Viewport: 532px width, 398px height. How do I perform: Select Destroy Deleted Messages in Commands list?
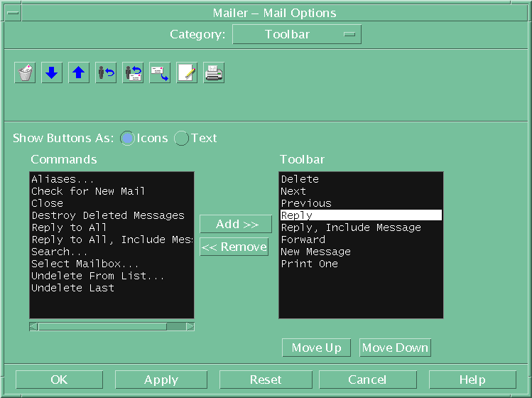[108, 215]
